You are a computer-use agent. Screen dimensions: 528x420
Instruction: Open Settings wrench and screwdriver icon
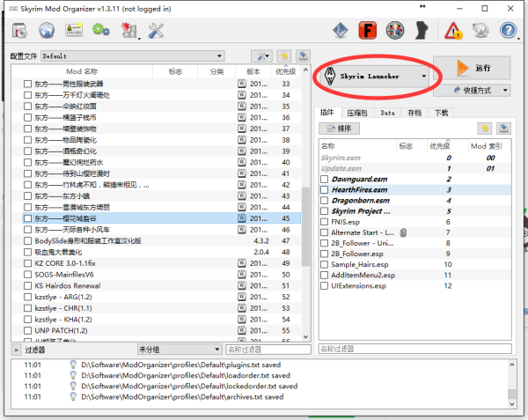tap(156, 30)
